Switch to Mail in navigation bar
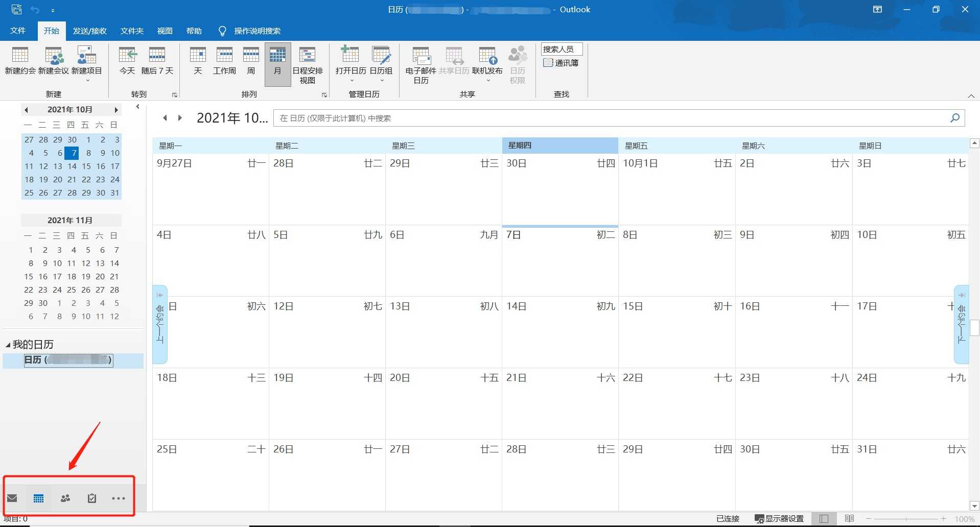 click(12, 498)
